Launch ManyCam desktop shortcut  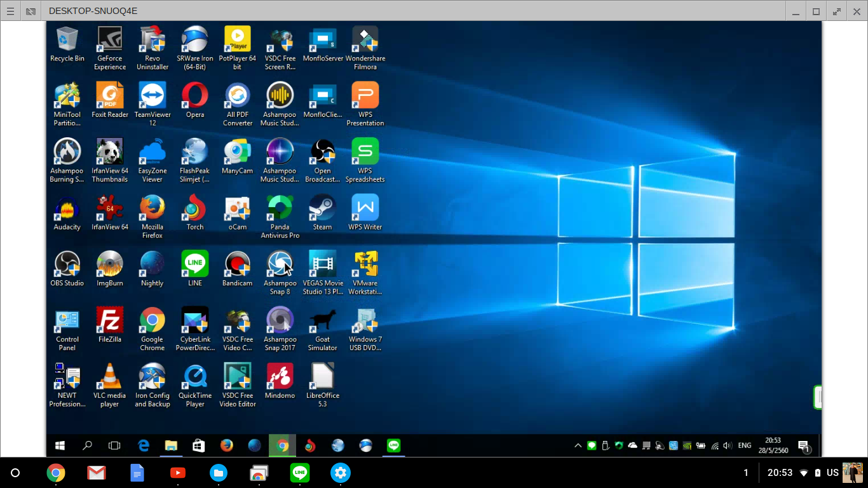pyautogui.click(x=238, y=156)
